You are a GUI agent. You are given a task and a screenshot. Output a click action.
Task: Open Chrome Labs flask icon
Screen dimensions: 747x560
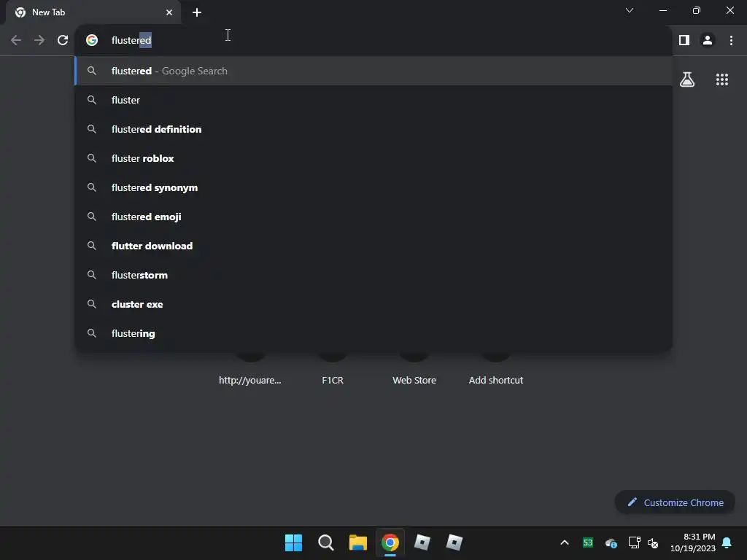[687, 79]
